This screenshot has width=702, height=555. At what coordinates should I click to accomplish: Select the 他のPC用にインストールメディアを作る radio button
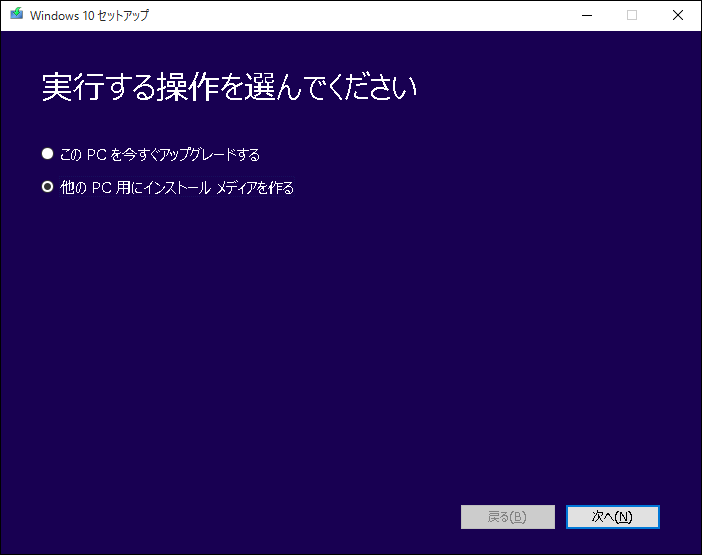coord(47,187)
